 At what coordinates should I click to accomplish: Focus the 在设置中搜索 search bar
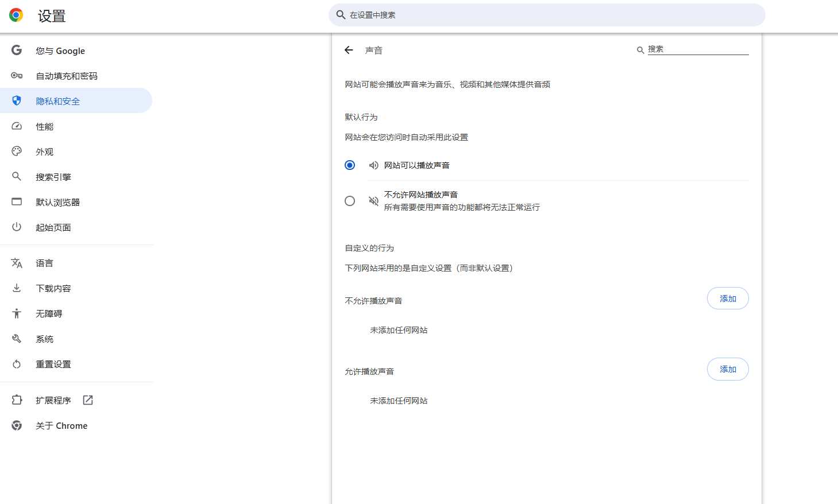[x=546, y=15]
